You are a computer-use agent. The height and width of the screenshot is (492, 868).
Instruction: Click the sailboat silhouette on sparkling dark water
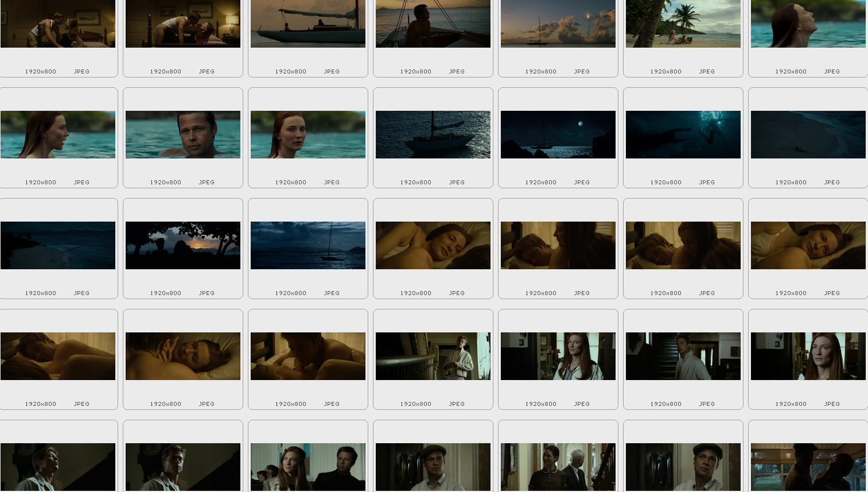(433, 134)
